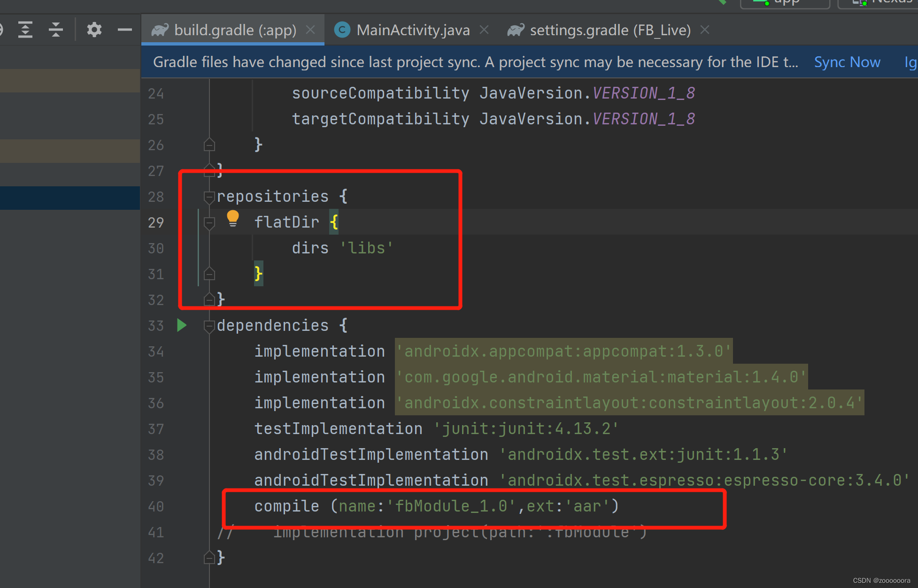Switch to the settings.gradle (FB_Live) tab
Viewport: 918px width, 588px height.
[x=610, y=30]
